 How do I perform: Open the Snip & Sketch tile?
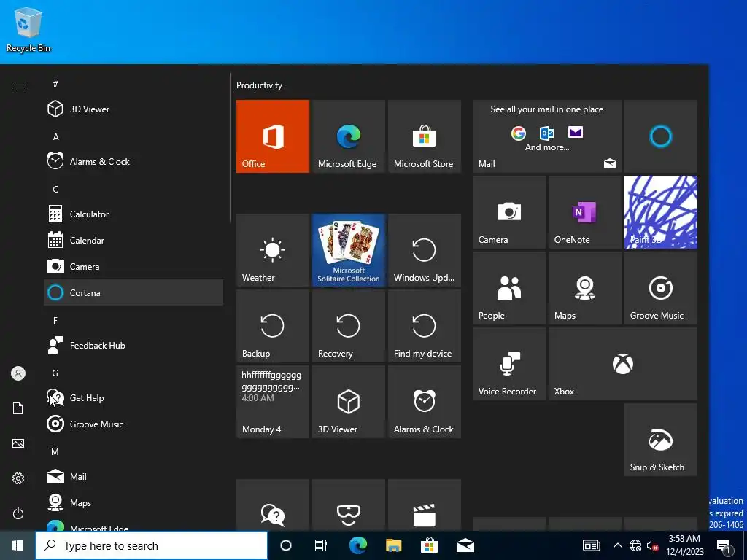[660, 439]
